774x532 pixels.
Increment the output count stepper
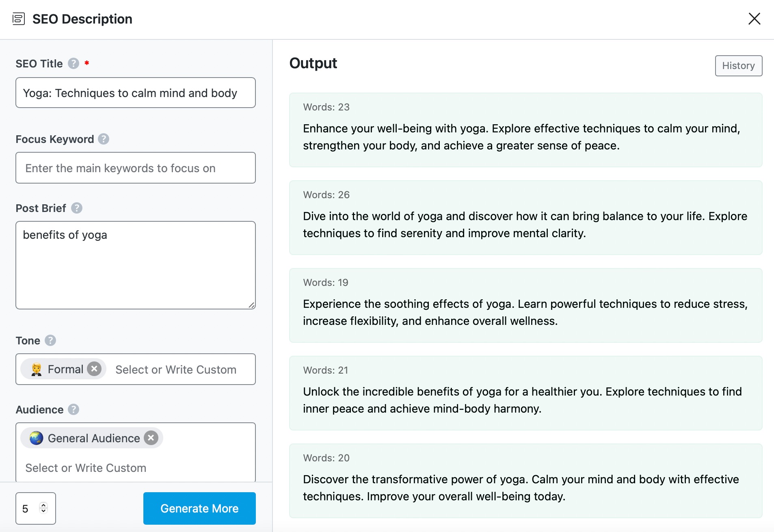(x=43, y=505)
